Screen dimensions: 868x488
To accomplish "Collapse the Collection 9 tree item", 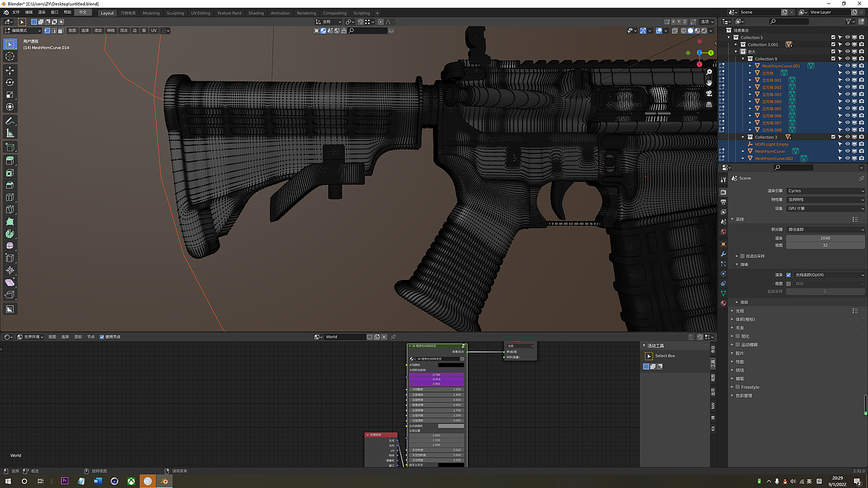I will (743, 59).
